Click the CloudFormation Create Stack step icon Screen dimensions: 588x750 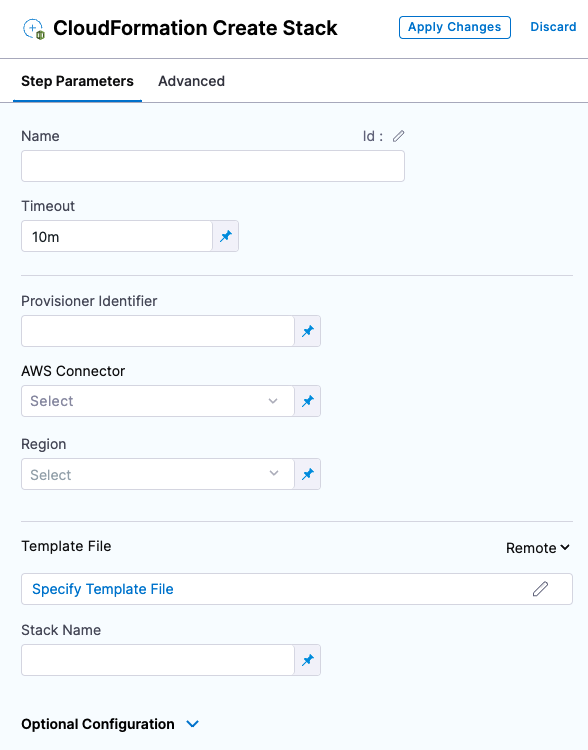34,29
